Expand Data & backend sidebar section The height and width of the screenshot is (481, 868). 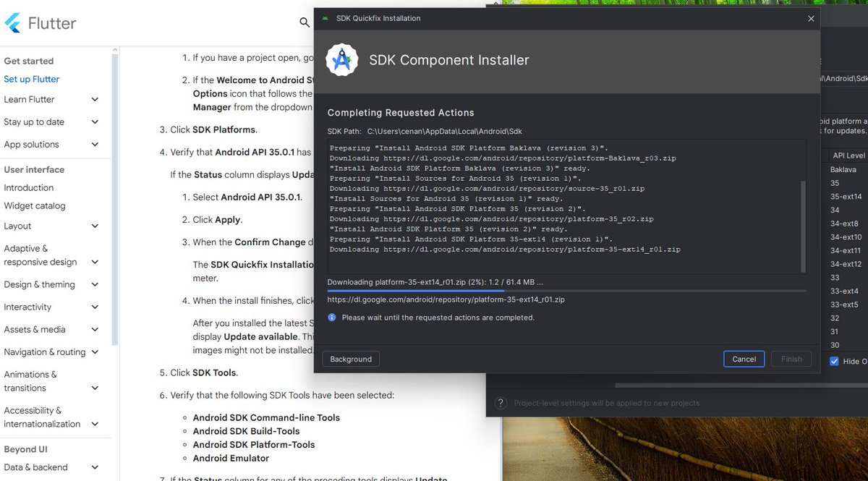(95, 467)
